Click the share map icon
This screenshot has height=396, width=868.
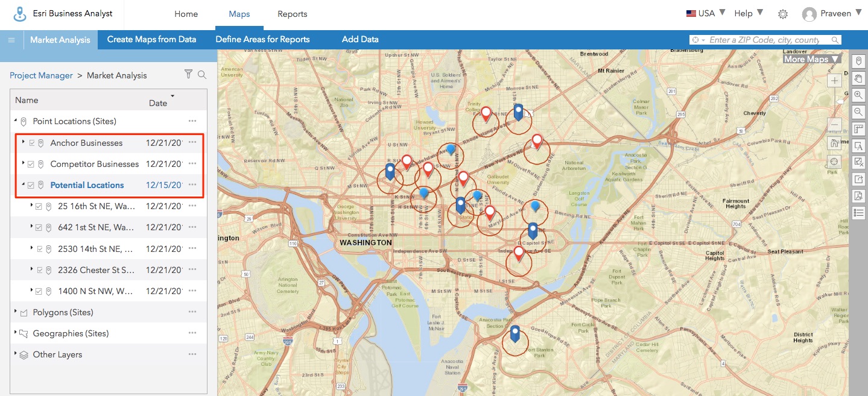tap(858, 179)
